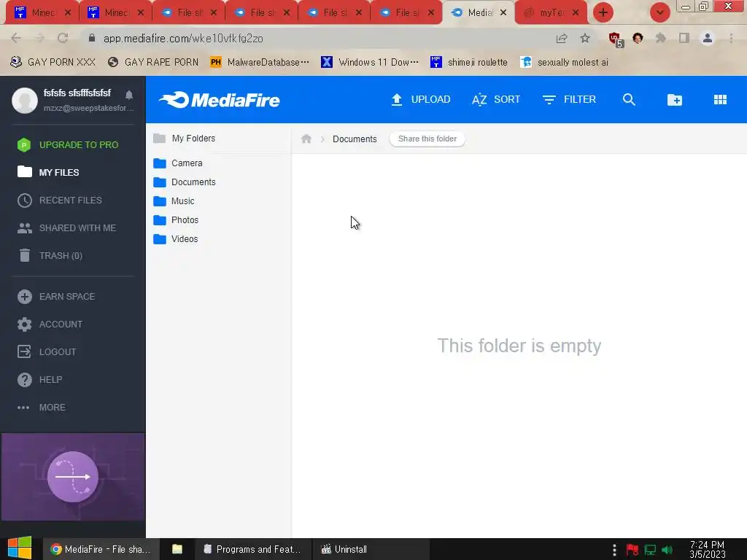The width and height of the screenshot is (747, 560).
Task: Click Share this folder button
Action: (427, 139)
